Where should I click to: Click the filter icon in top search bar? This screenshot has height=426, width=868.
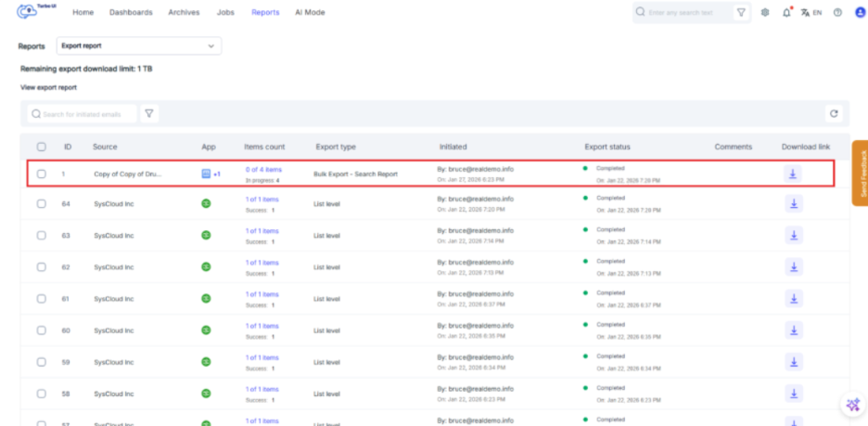[741, 13]
